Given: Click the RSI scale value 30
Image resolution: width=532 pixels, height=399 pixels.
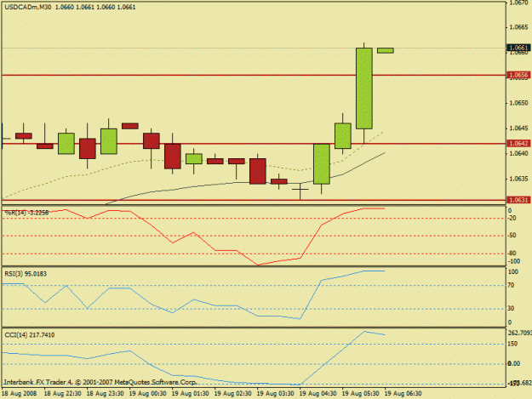Looking at the screenshot, I should coord(512,309).
